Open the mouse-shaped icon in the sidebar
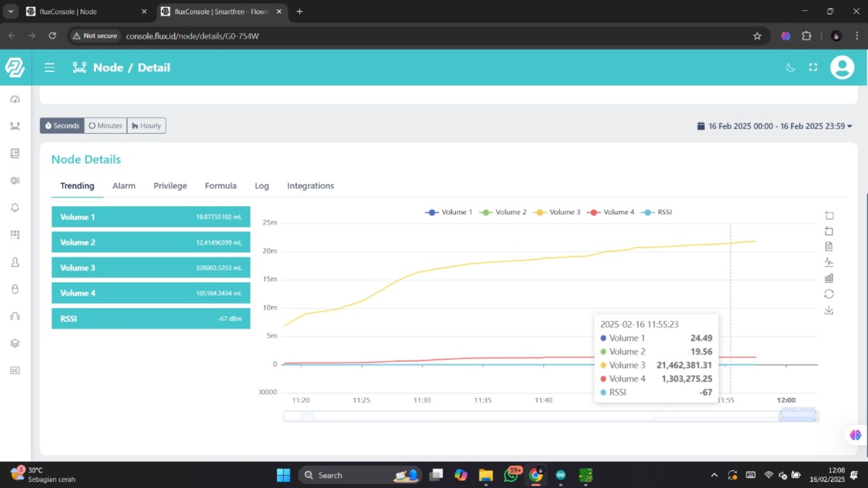The width and height of the screenshot is (868, 488). [x=15, y=289]
